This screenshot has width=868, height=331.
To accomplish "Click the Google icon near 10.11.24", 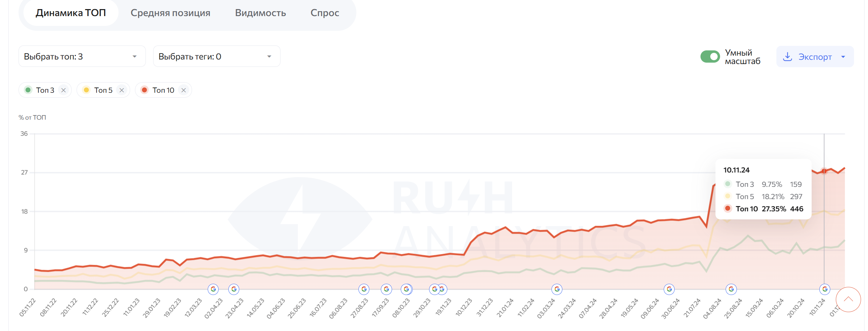I will point(825,289).
